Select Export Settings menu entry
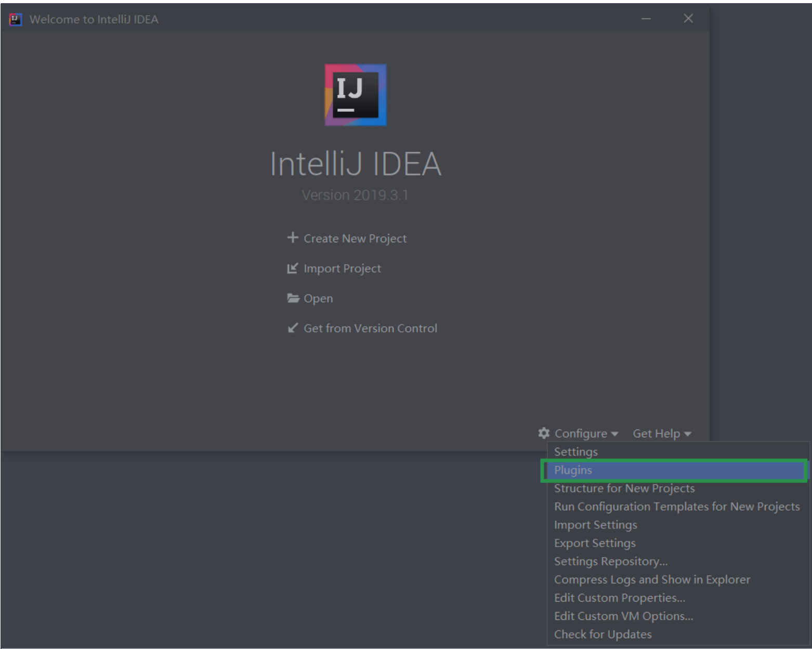Screen dimensions: 812x649 (x=678, y=543)
